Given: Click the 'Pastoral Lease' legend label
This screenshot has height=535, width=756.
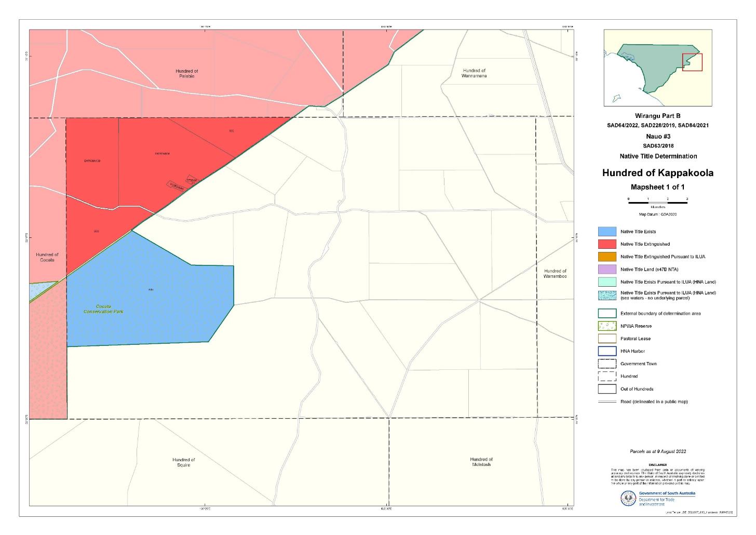Looking at the screenshot, I should pyautogui.click(x=636, y=339).
